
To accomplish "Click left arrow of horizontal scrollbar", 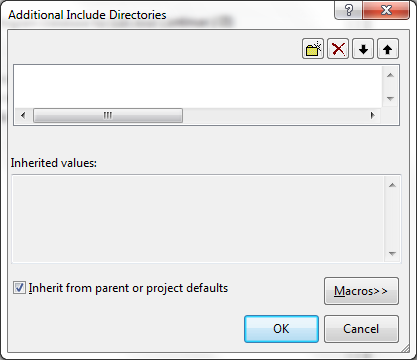I will [x=23, y=116].
